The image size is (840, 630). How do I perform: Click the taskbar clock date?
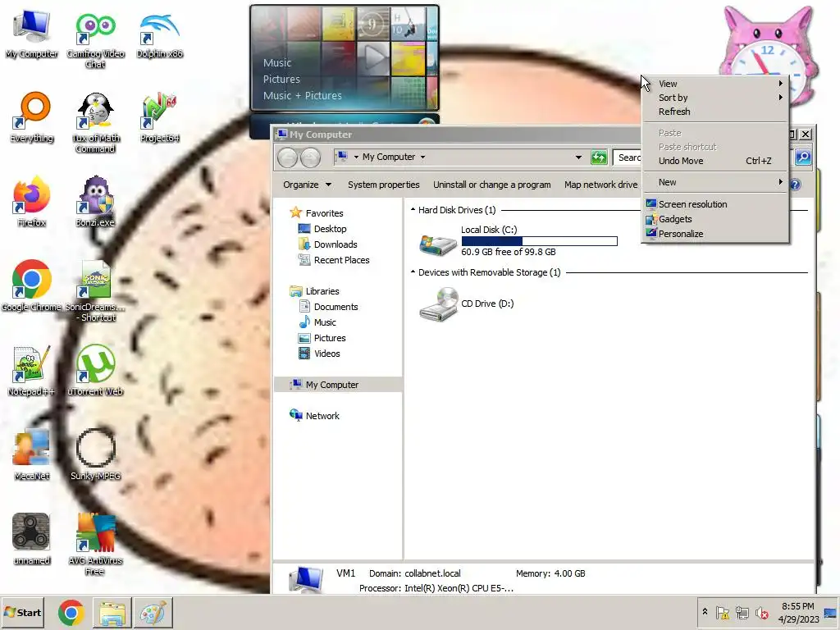tap(798, 619)
